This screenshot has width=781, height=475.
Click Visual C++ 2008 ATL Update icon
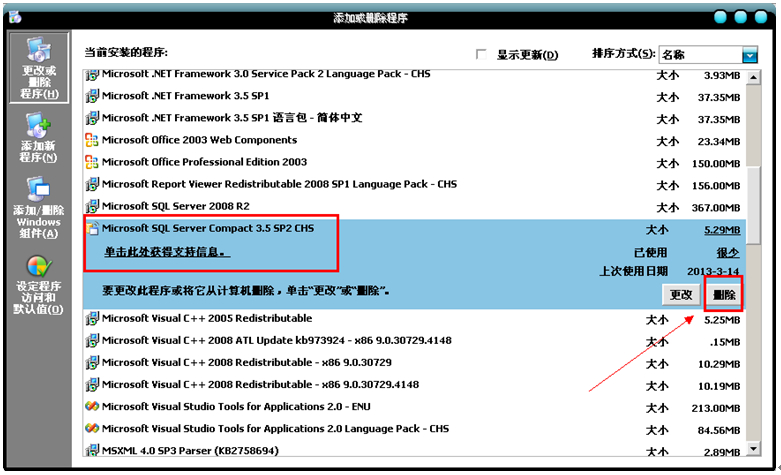click(92, 341)
